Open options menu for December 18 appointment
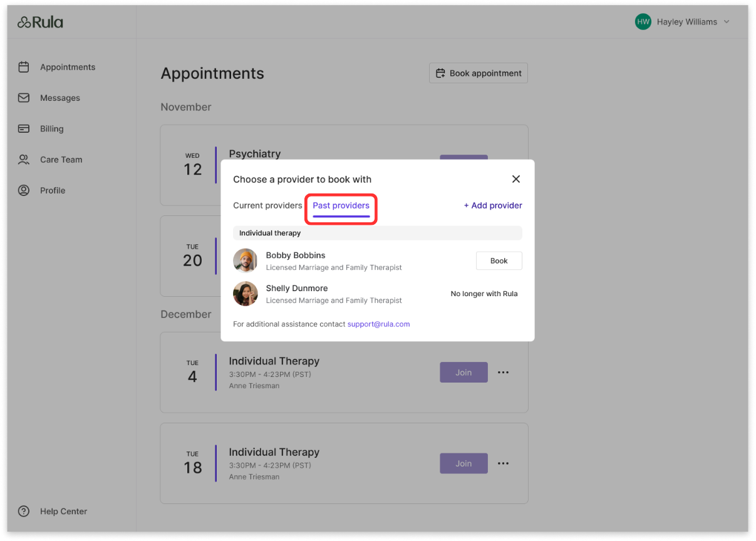 pos(503,463)
